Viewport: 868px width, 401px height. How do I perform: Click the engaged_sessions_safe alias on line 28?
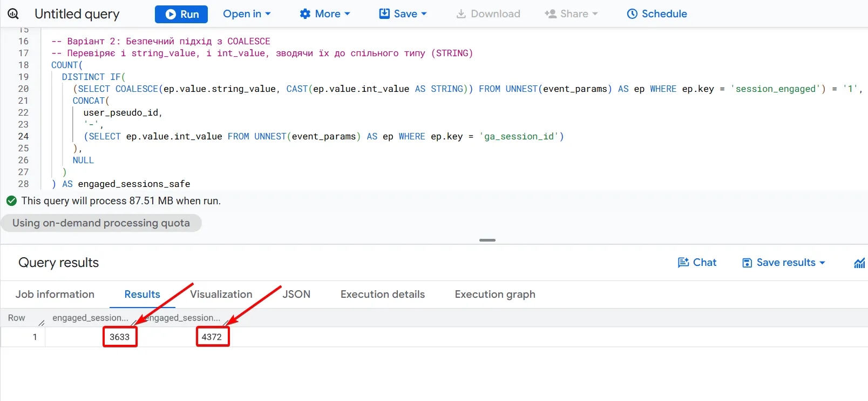134,184
